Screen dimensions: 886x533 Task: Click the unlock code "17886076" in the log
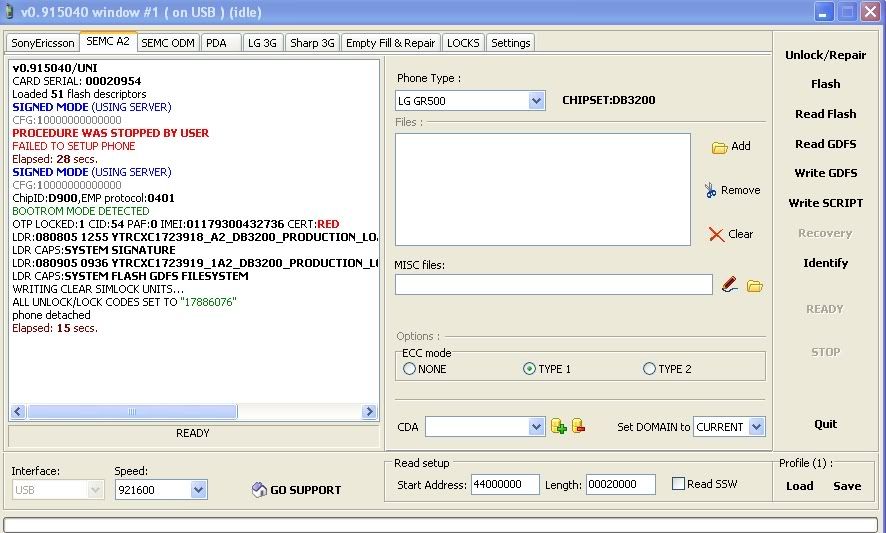point(209,302)
